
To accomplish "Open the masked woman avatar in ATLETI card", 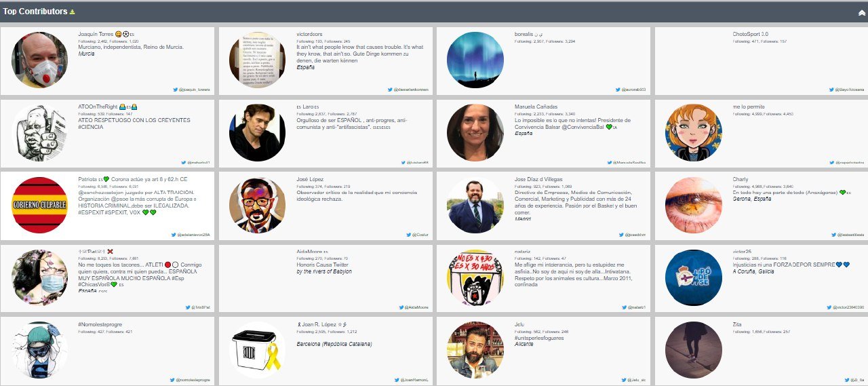I will click(39, 277).
